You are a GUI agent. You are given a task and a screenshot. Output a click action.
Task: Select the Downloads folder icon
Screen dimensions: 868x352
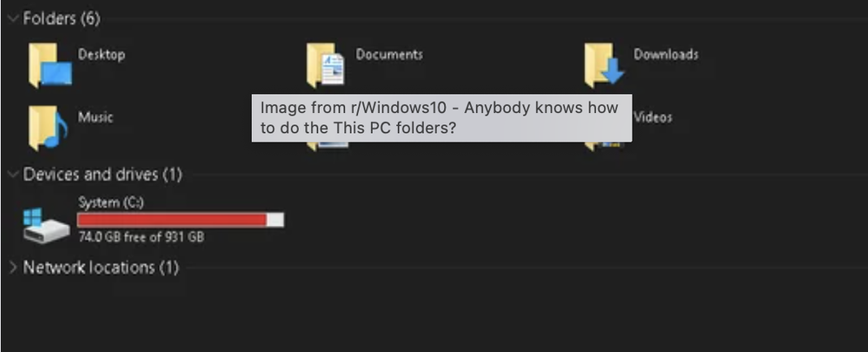click(605, 65)
